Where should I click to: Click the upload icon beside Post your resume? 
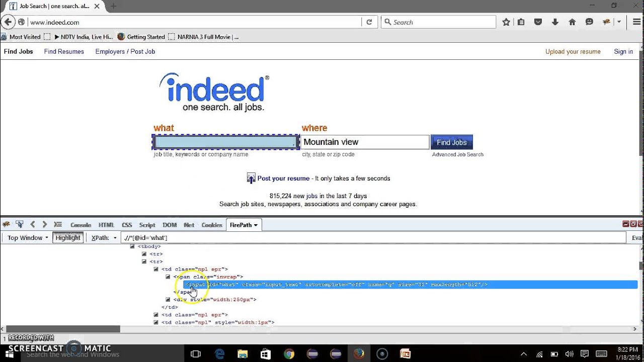(x=251, y=178)
